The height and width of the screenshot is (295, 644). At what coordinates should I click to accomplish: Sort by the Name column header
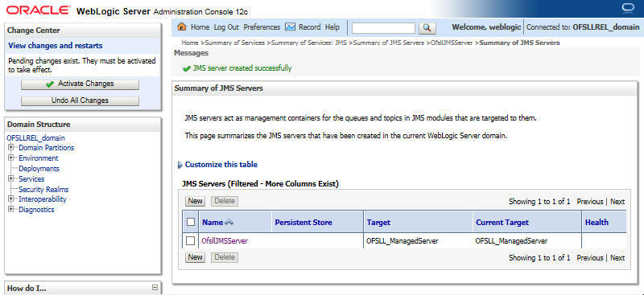point(213,223)
